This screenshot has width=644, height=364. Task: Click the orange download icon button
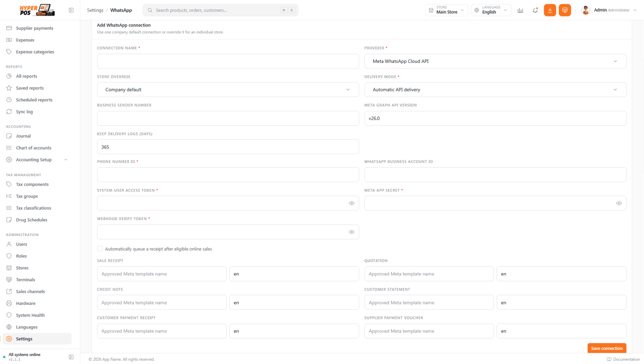pyautogui.click(x=550, y=10)
